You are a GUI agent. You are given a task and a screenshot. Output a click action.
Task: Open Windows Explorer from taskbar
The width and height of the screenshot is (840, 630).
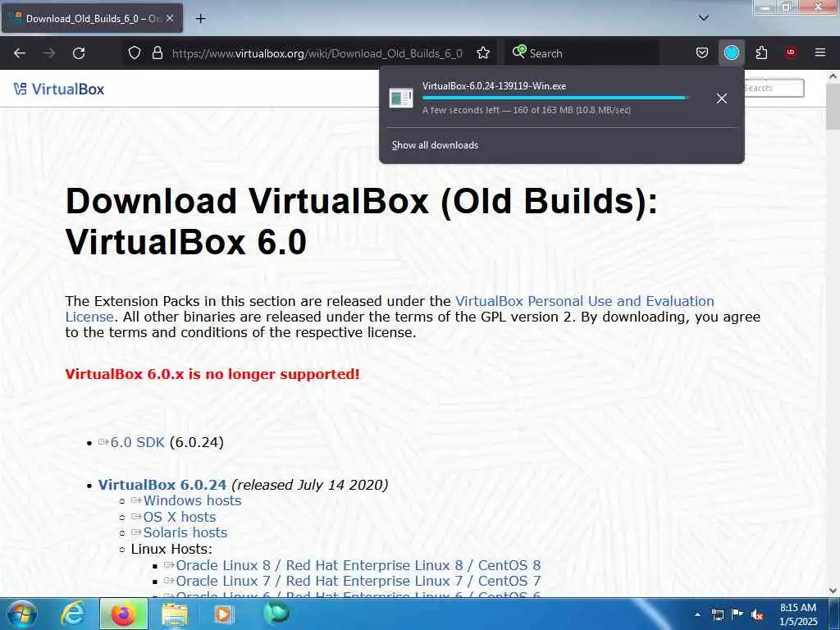tap(175, 614)
